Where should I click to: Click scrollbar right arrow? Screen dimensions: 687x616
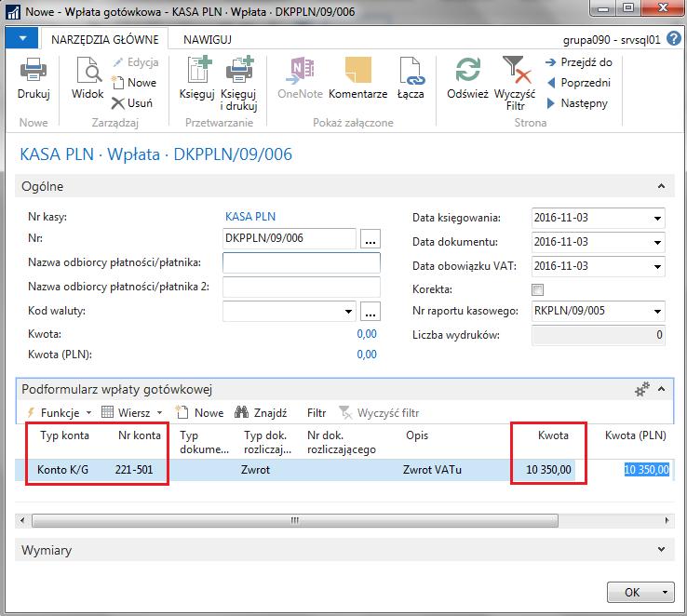coord(667,520)
